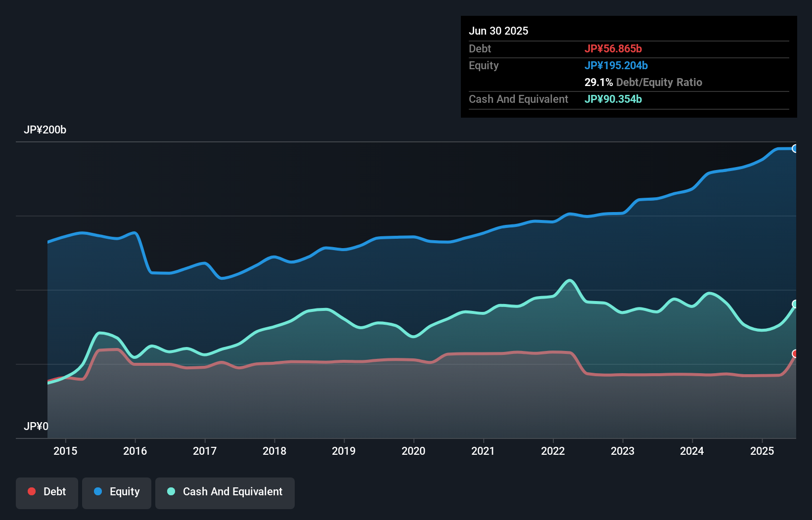The width and height of the screenshot is (812, 520).
Task: Select the 2025 axis label
Action: pyautogui.click(x=762, y=451)
